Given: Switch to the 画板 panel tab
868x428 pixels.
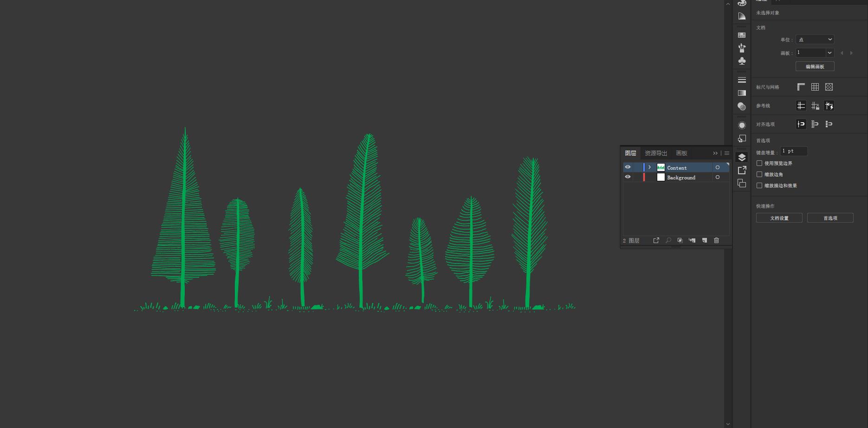Looking at the screenshot, I should click(681, 153).
